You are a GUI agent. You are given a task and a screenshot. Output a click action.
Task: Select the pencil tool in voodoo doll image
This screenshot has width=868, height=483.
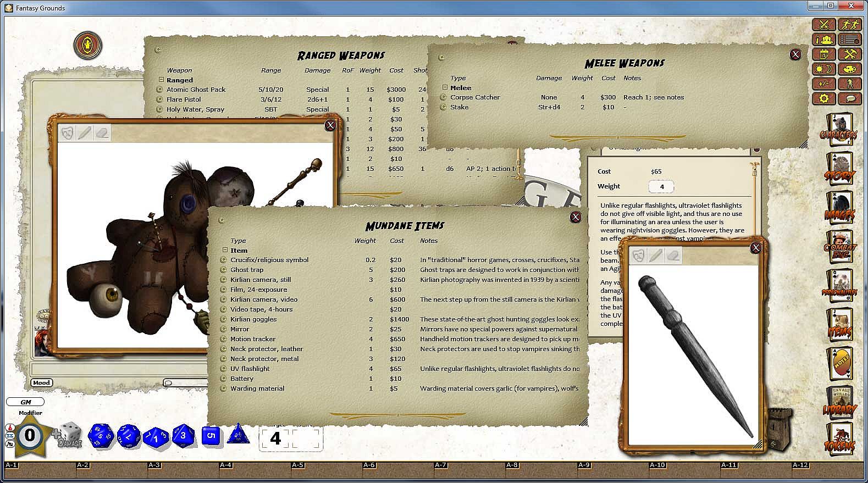(x=85, y=132)
